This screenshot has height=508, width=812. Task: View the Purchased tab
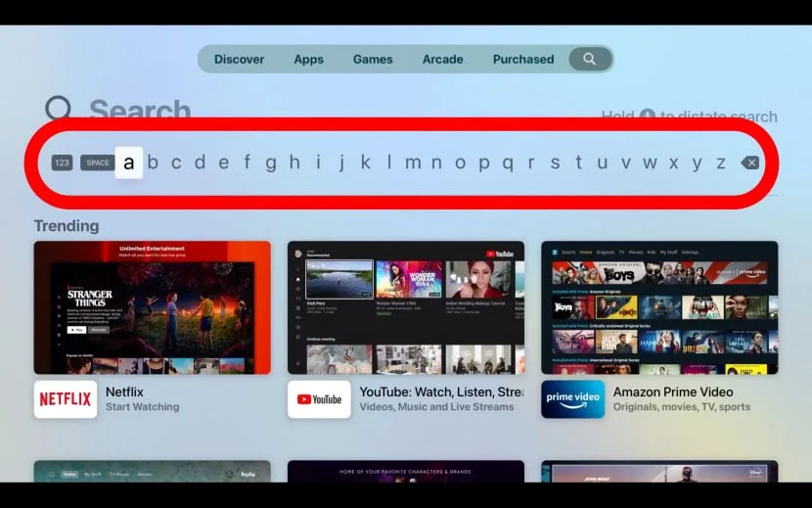click(x=523, y=59)
